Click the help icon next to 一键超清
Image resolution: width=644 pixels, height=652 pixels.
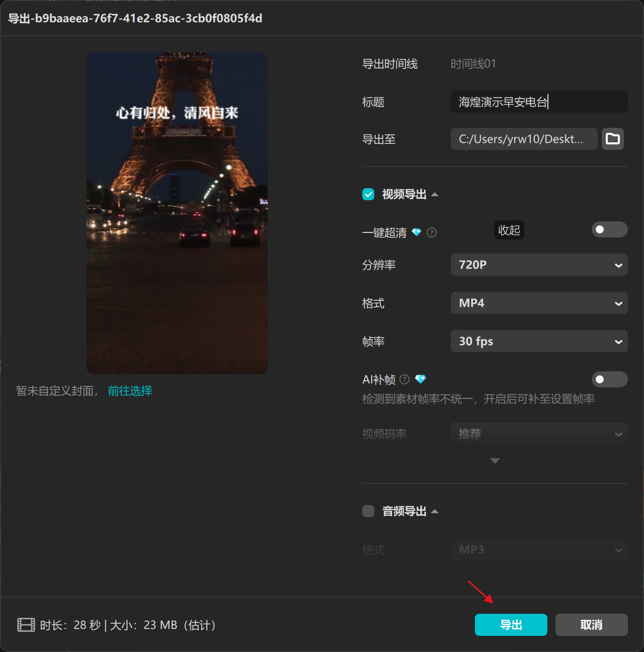432,232
